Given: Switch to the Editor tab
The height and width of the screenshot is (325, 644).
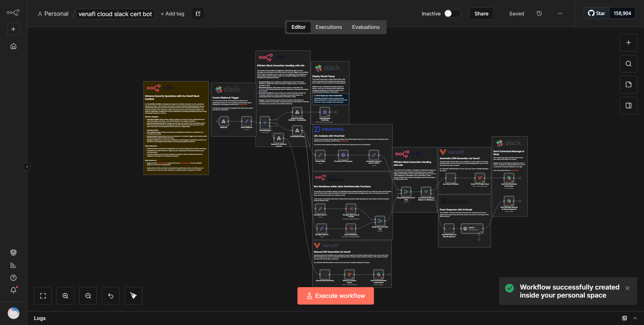Looking at the screenshot, I should coord(299,27).
